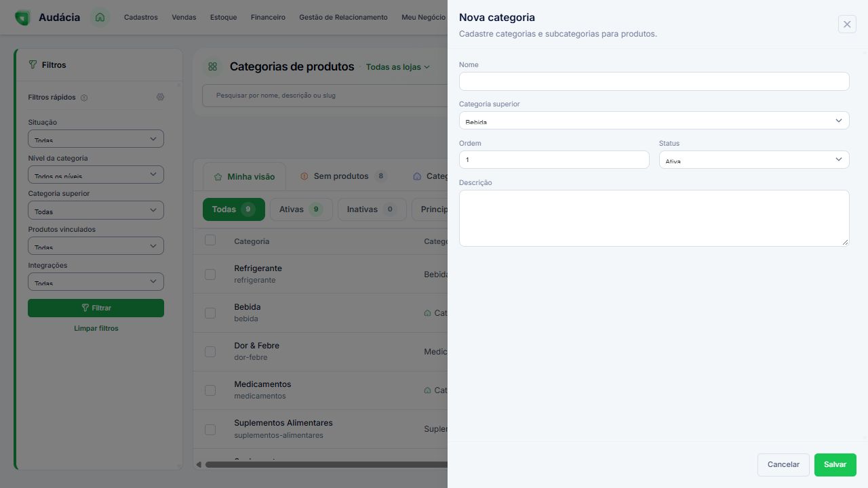Click the Filtros funnel icon
The image size is (868, 488).
point(33,65)
